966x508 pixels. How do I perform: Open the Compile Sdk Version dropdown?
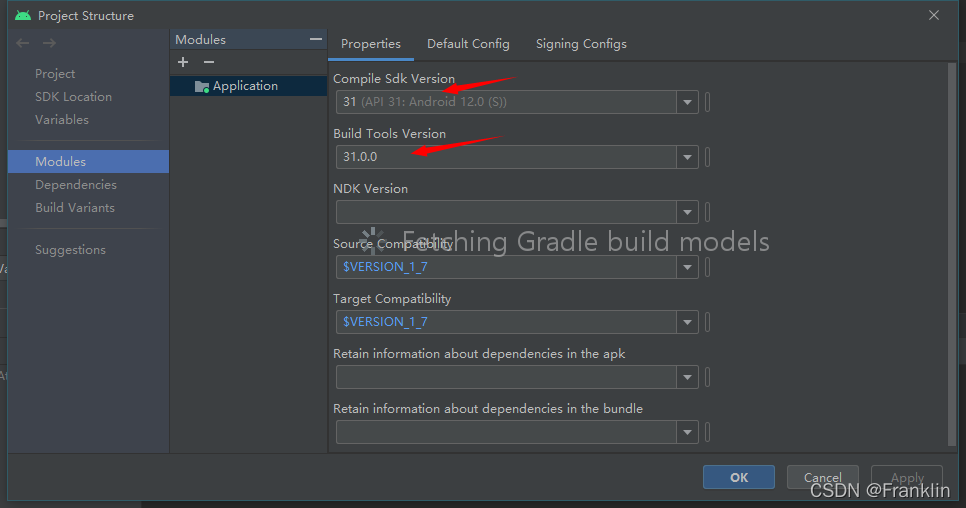pos(687,102)
